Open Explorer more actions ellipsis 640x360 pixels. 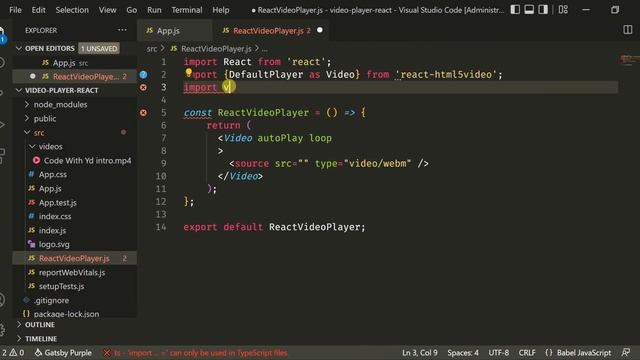[x=122, y=30]
